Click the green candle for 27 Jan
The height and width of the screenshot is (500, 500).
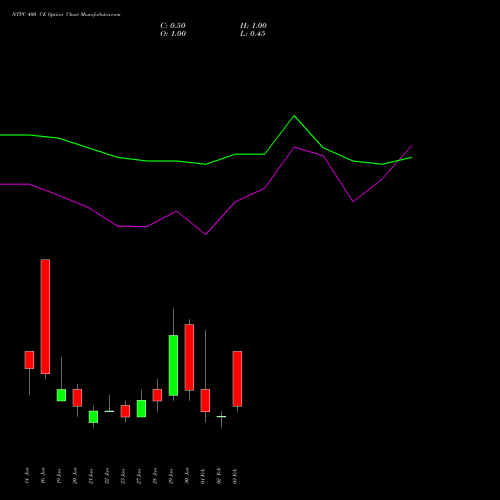[x=141, y=409]
